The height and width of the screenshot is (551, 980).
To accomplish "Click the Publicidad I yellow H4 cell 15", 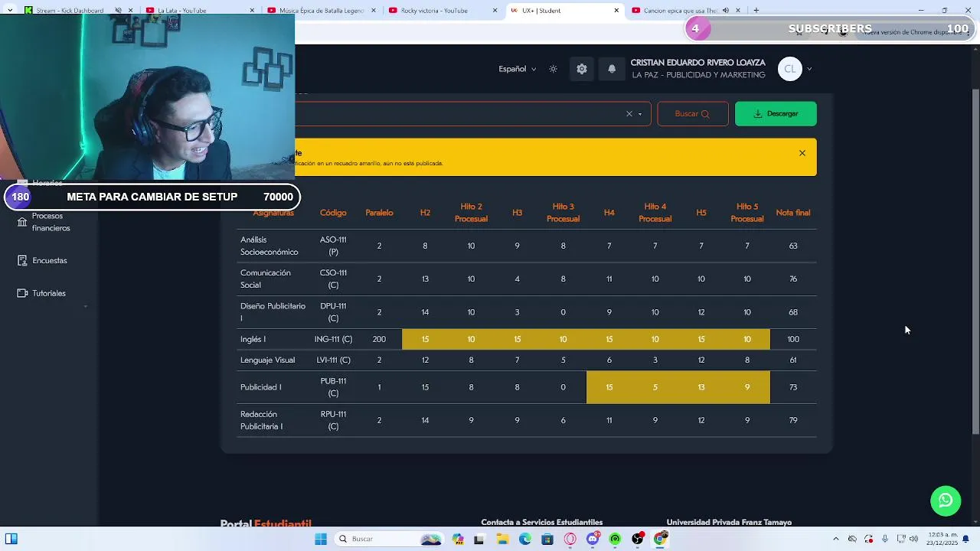I will point(609,387).
